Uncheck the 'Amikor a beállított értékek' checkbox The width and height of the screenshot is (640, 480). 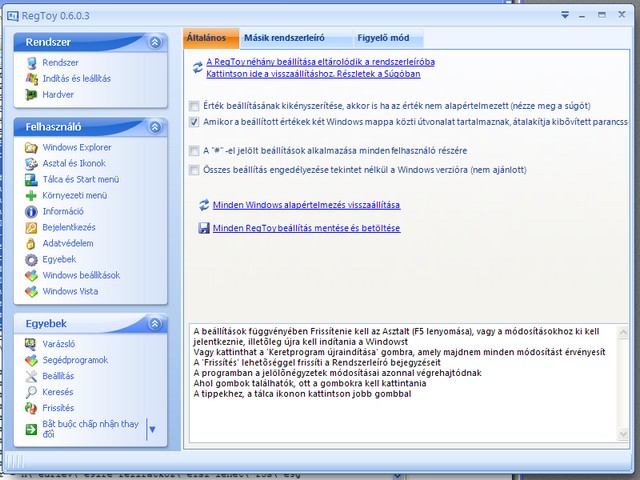point(194,122)
